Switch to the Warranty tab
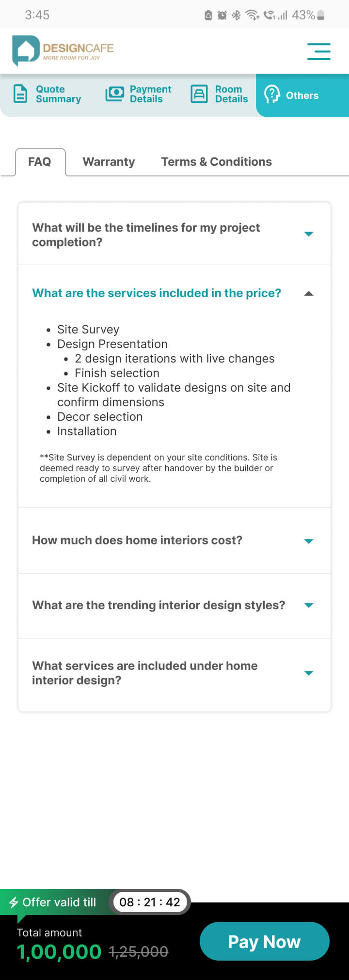Viewport: 349px width, 980px height. pyautogui.click(x=109, y=162)
